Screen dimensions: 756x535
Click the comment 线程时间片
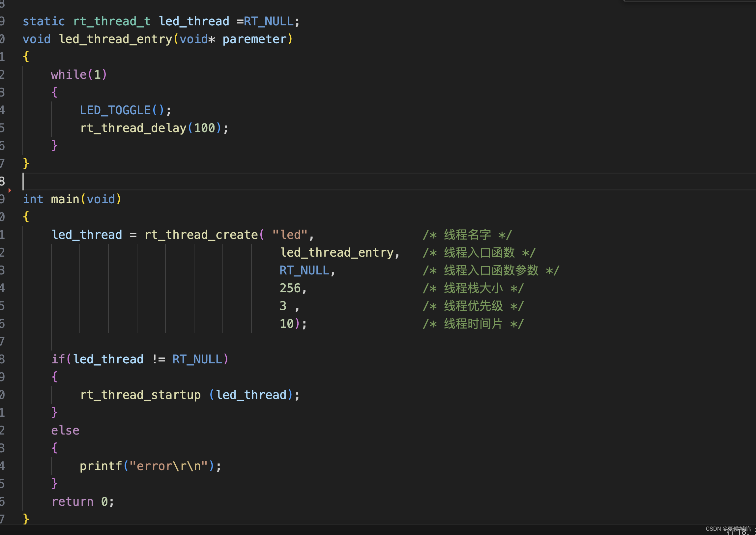pyautogui.click(x=473, y=324)
